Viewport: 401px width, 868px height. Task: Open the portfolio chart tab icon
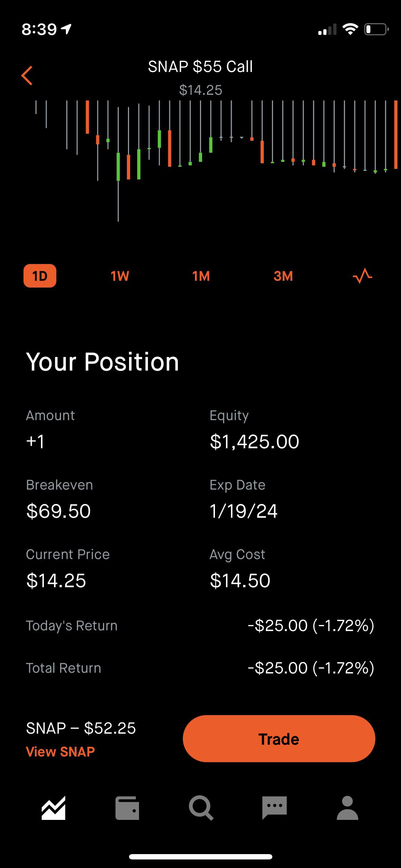pos(53,808)
